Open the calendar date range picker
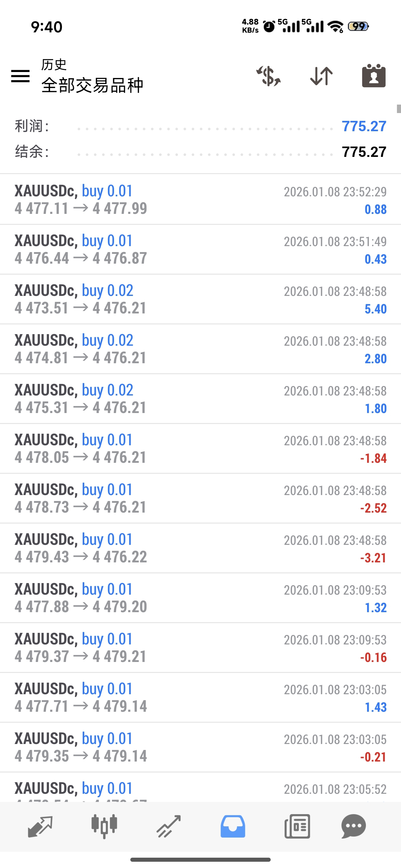Image resolution: width=401 pixels, height=868 pixels. tap(374, 76)
